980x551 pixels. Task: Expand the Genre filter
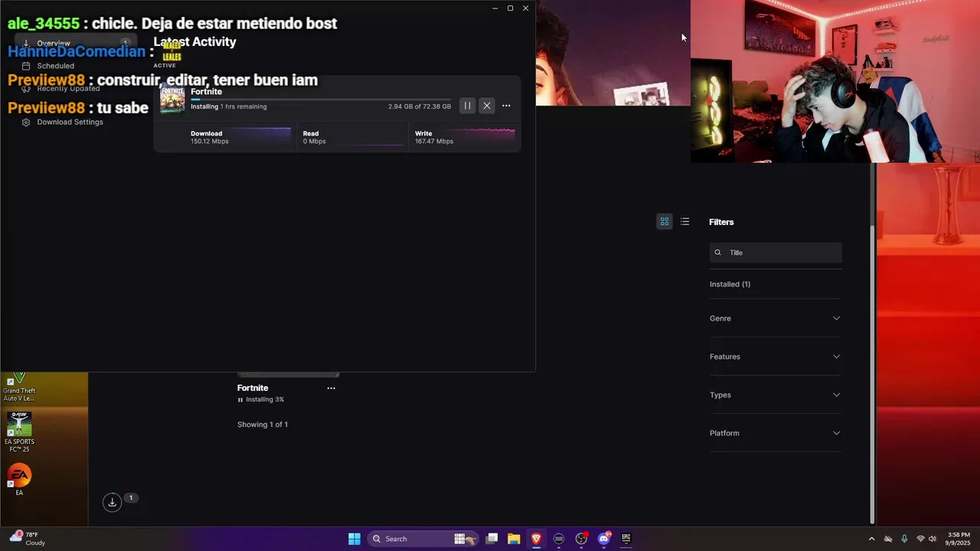[775, 318]
